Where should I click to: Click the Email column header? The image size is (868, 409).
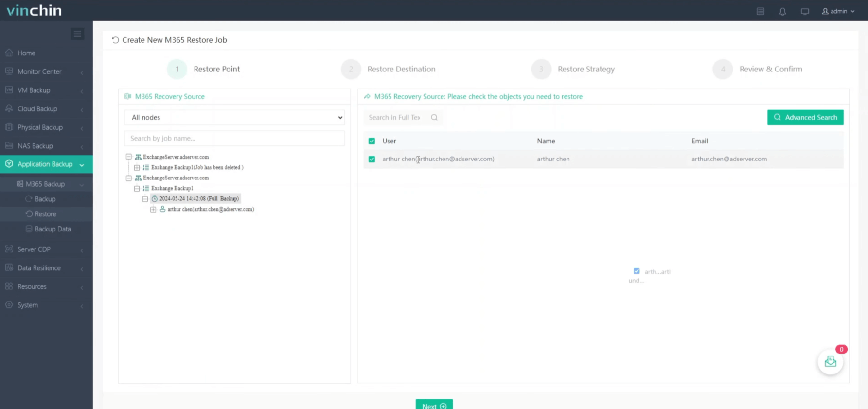pos(699,141)
